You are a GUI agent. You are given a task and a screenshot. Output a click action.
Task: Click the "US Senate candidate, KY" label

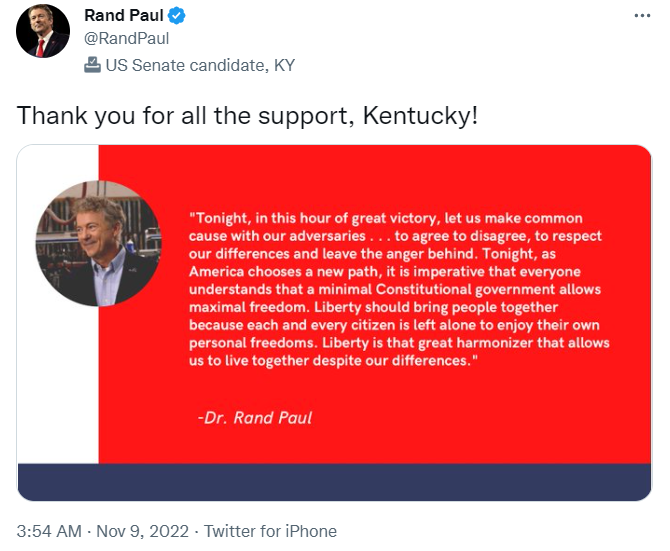200,66
